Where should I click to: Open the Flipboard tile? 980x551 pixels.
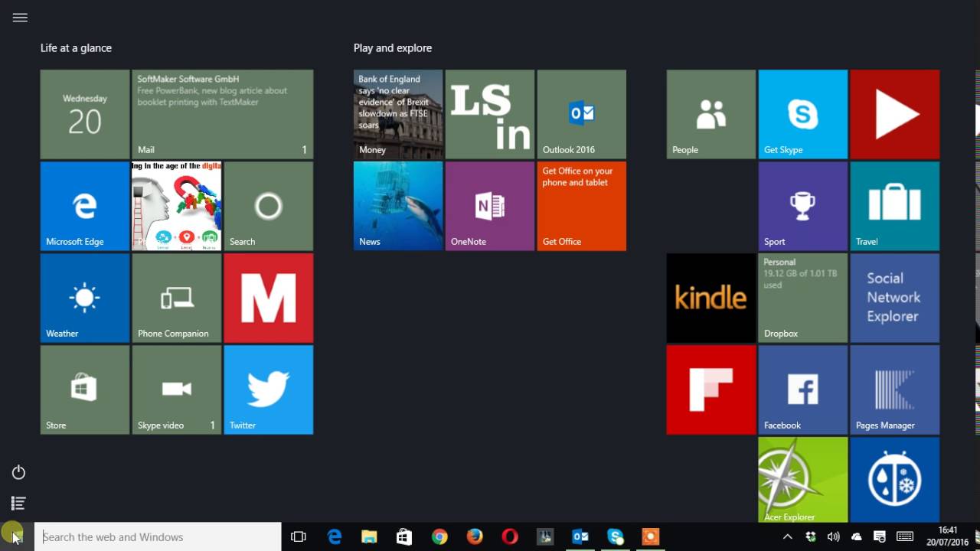click(711, 390)
